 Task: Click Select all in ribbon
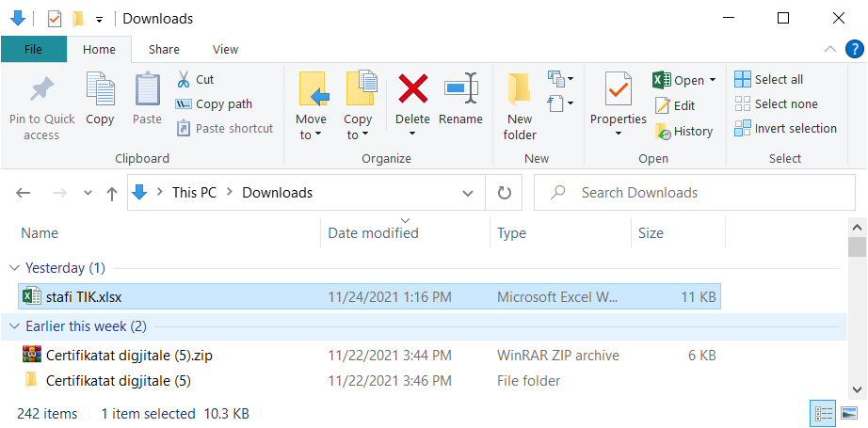click(769, 79)
